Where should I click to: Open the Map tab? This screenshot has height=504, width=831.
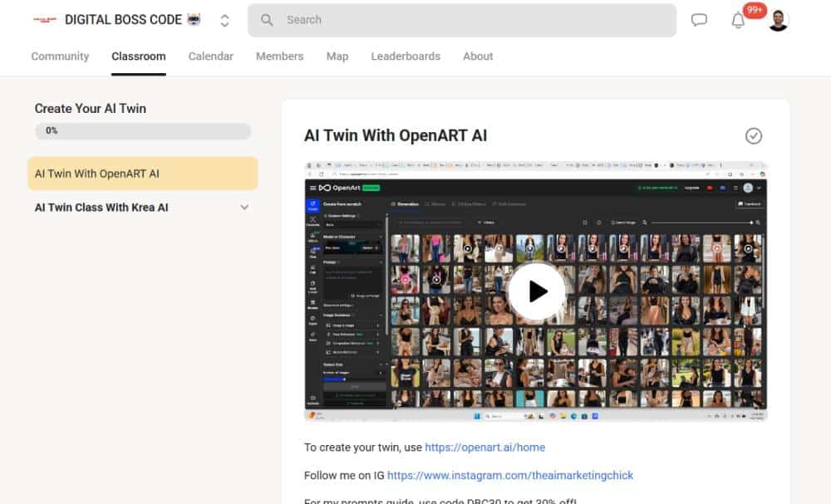click(337, 56)
